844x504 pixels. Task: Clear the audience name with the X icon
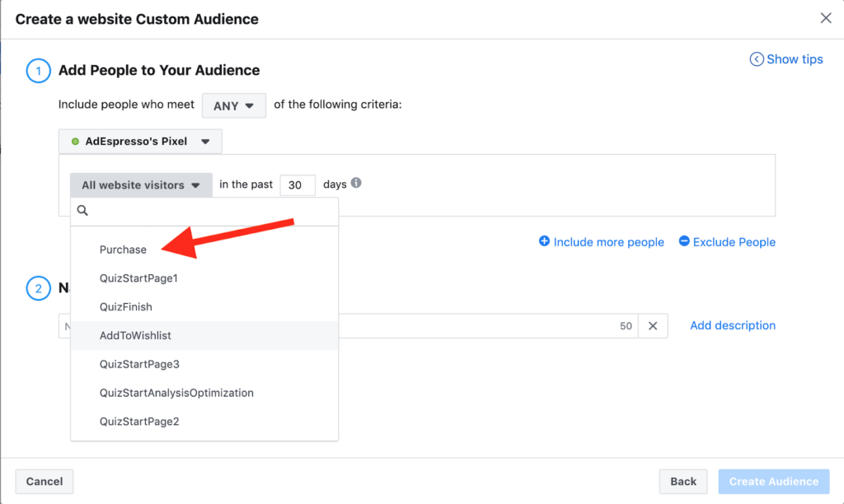tap(653, 326)
